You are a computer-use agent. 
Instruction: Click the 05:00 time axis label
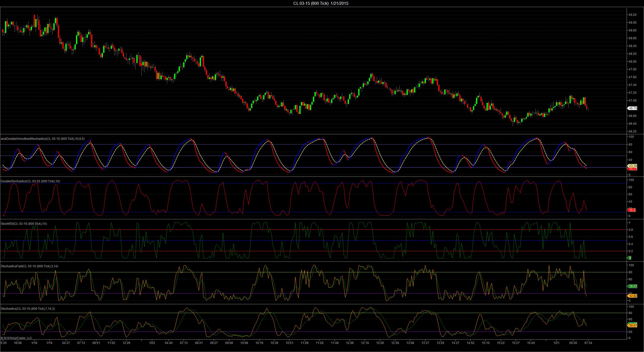tap(573, 343)
